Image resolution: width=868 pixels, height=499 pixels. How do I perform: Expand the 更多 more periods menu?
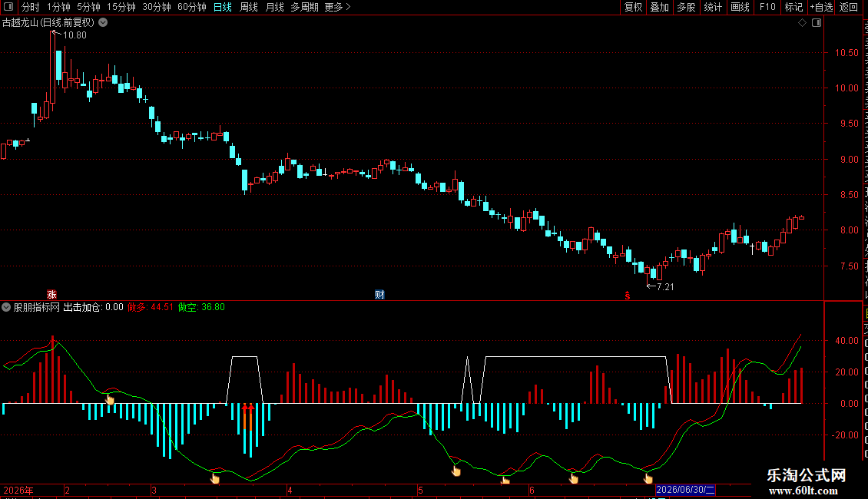[338, 7]
